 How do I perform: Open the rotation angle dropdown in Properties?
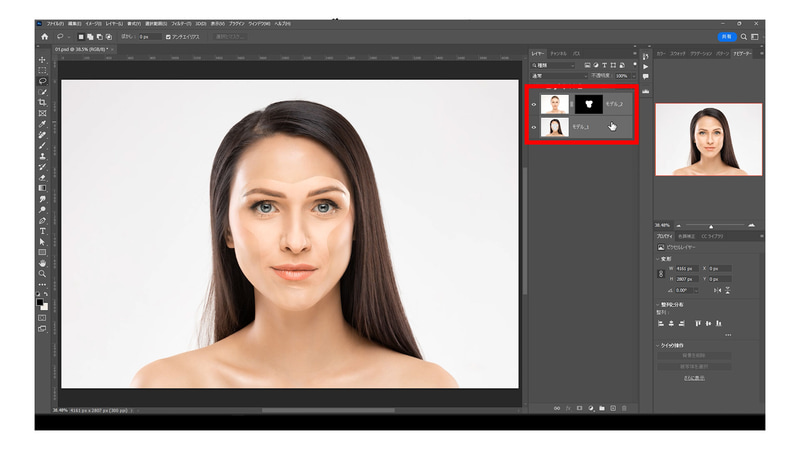pyautogui.click(x=696, y=290)
